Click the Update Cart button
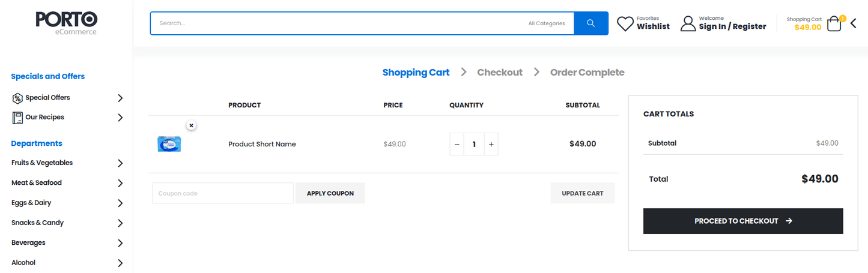The image size is (868, 273). pyautogui.click(x=583, y=193)
